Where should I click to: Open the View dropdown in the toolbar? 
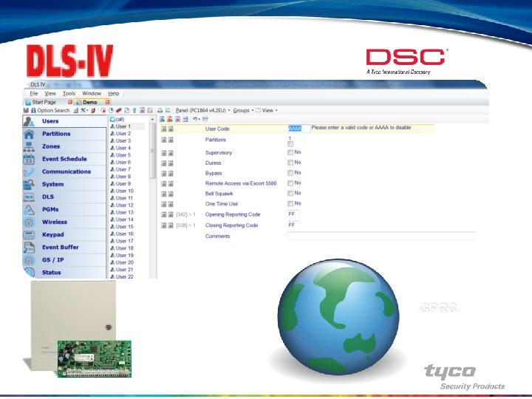(267, 110)
